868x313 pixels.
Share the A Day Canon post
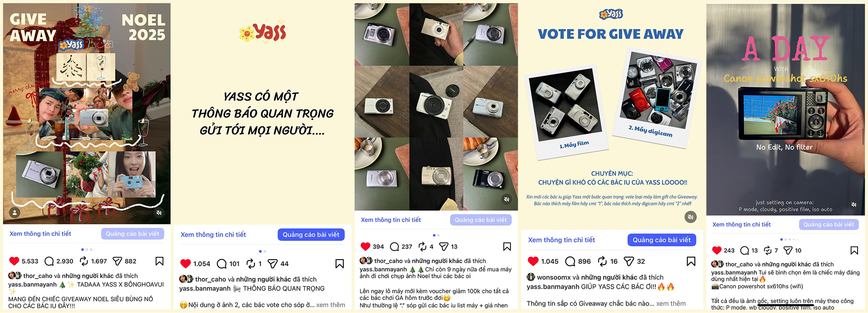[x=788, y=250]
